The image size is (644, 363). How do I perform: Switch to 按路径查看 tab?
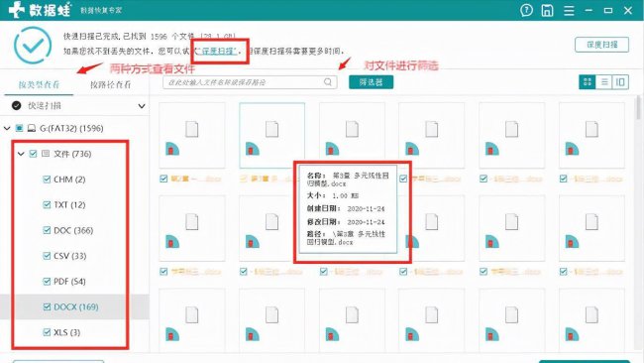click(111, 84)
